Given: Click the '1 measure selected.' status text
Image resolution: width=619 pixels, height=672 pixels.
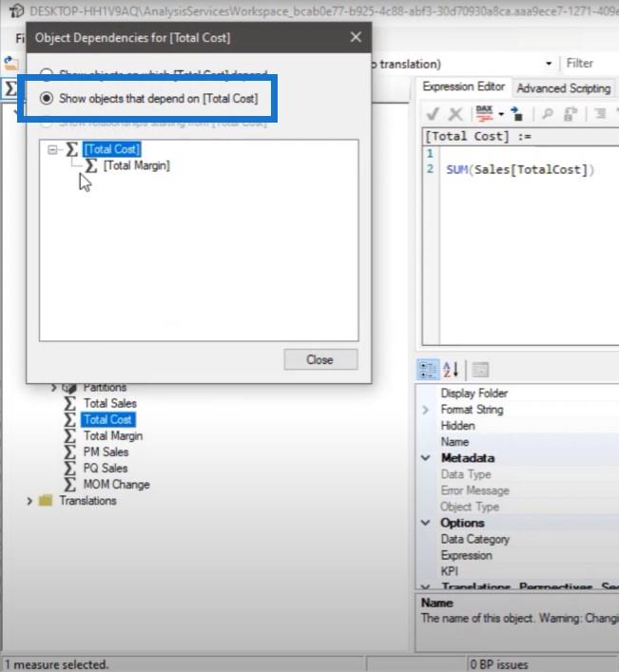Looking at the screenshot, I should [56, 664].
